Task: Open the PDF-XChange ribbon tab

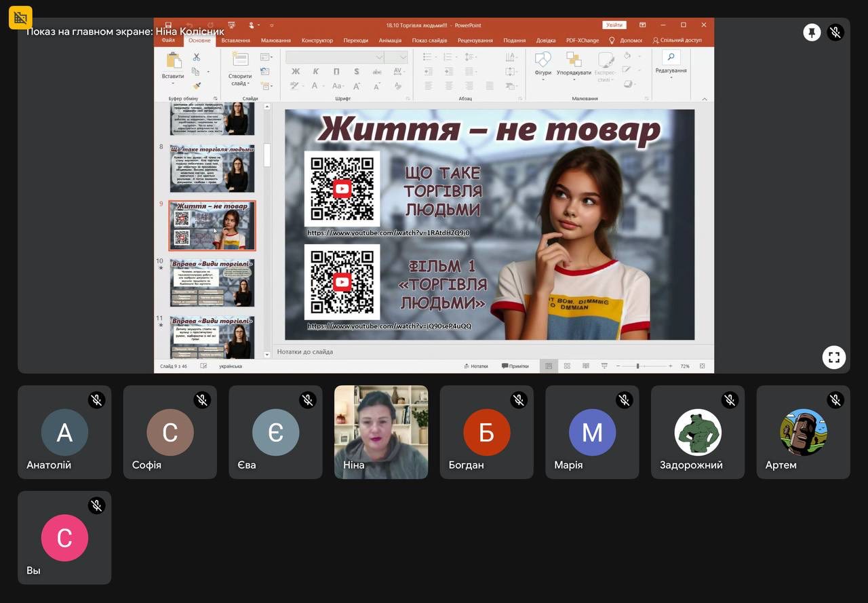Action: [x=583, y=40]
